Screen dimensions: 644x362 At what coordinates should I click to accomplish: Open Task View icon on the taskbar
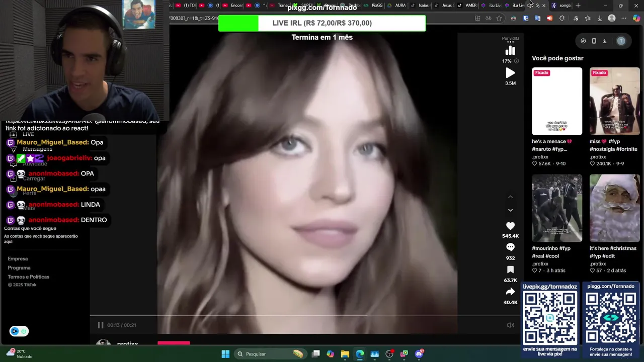coord(315,354)
